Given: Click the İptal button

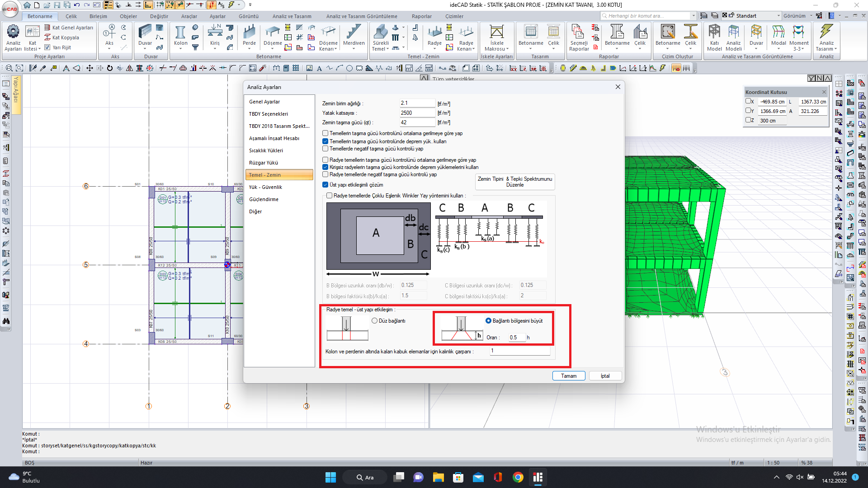Looking at the screenshot, I should [605, 376].
